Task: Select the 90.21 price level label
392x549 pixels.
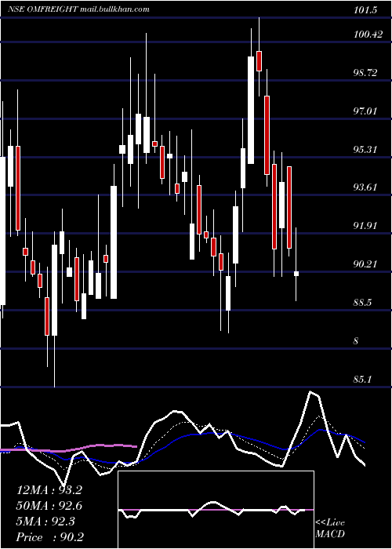Action: pyautogui.click(x=366, y=264)
